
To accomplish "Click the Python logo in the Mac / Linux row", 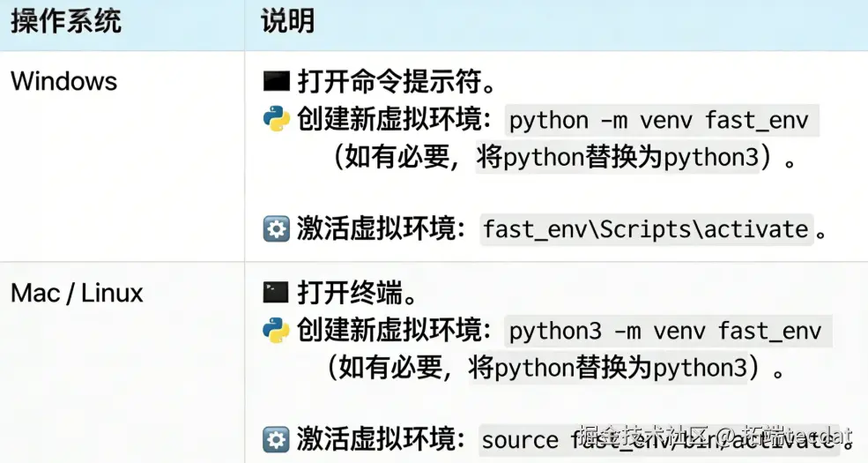I will click(277, 331).
